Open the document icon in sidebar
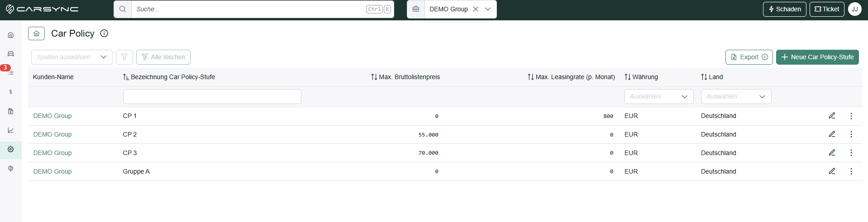 coord(10,111)
